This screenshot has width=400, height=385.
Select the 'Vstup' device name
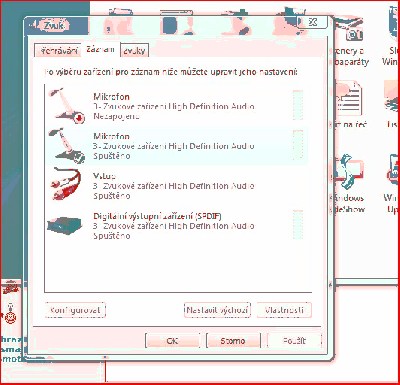[104, 176]
